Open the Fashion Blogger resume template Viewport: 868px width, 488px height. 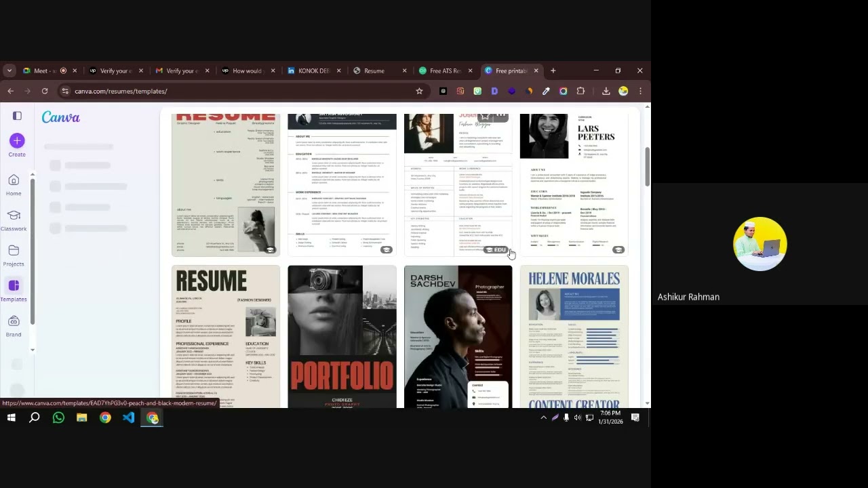tap(458, 185)
